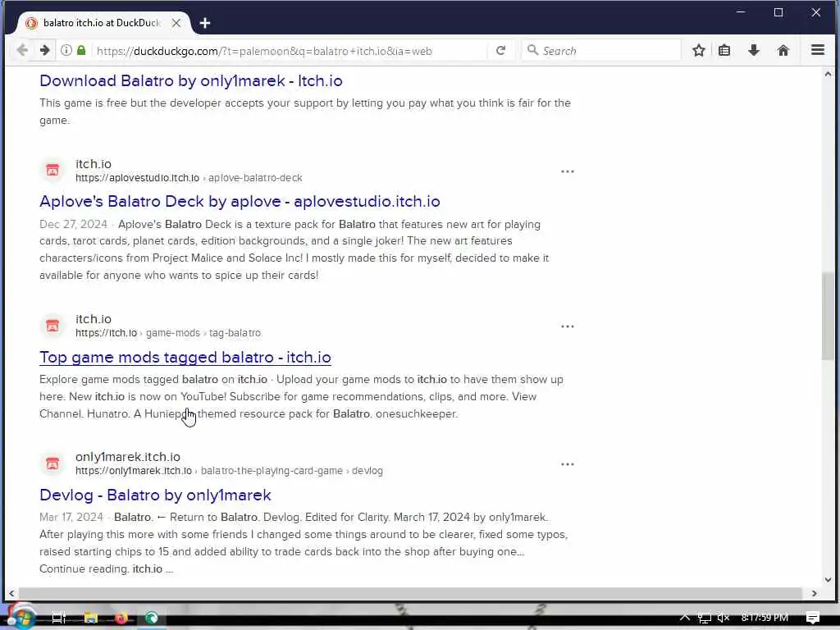Click the only1marek.itch.io devlog URL
840x630 pixels.
pyautogui.click(x=229, y=471)
